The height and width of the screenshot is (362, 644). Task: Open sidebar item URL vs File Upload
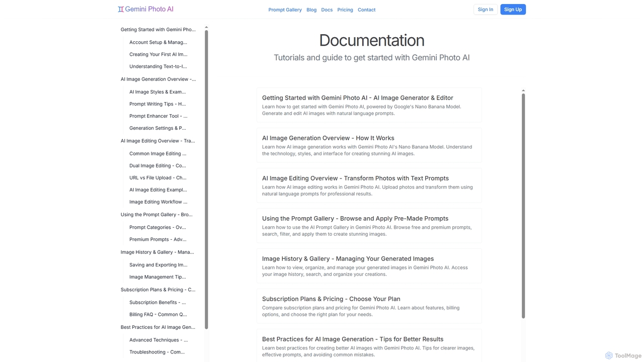click(158, 177)
